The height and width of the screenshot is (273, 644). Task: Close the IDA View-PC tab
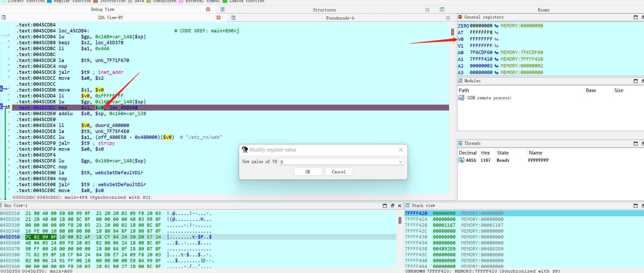click(219, 17)
